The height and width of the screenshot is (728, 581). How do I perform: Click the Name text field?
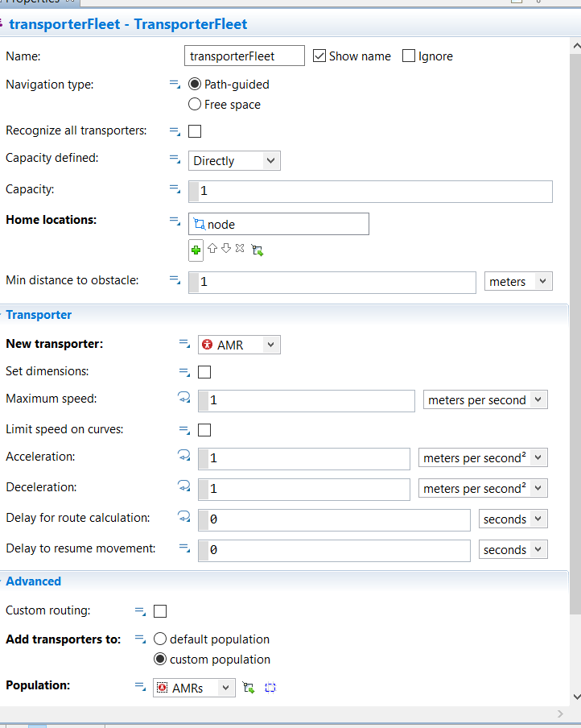245,56
